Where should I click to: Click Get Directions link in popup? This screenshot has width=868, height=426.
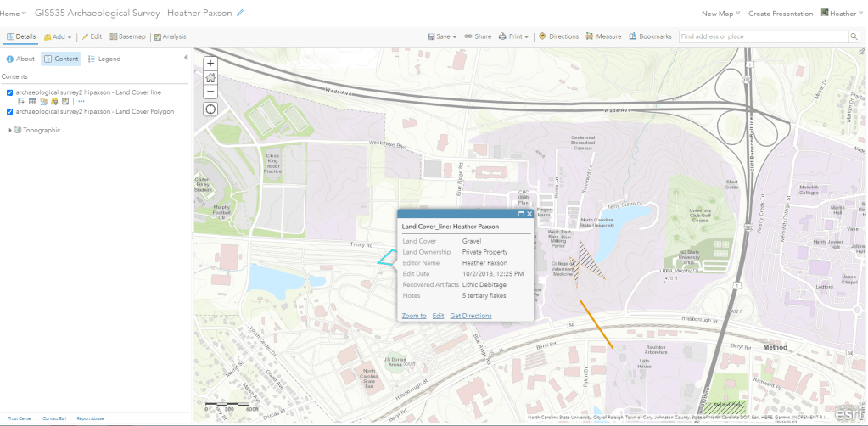470,316
